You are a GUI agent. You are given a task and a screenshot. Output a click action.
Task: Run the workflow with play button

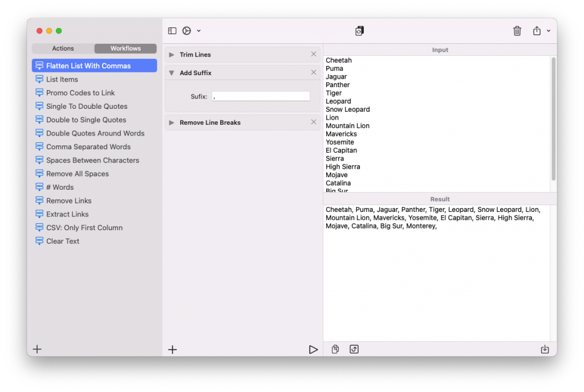pos(313,349)
